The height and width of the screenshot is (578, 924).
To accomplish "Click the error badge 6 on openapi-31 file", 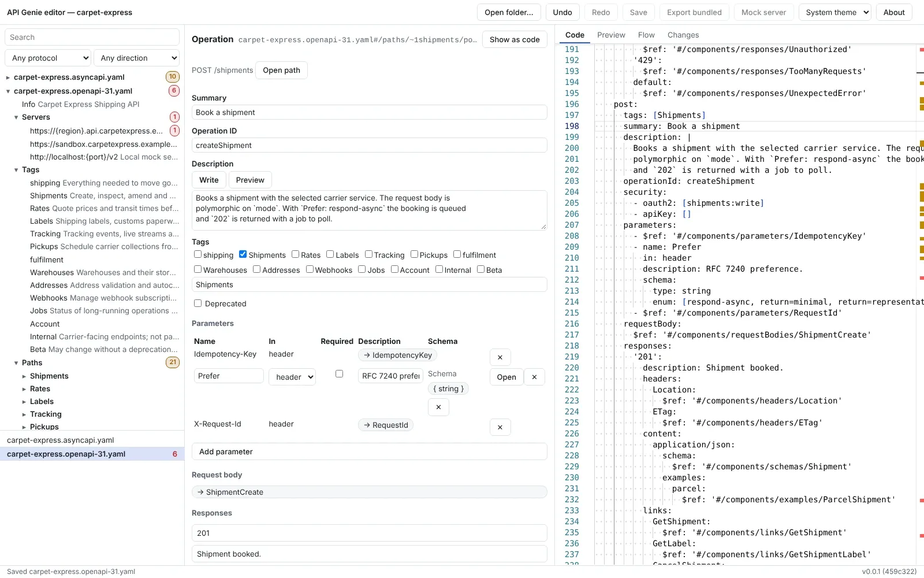I will point(174,91).
